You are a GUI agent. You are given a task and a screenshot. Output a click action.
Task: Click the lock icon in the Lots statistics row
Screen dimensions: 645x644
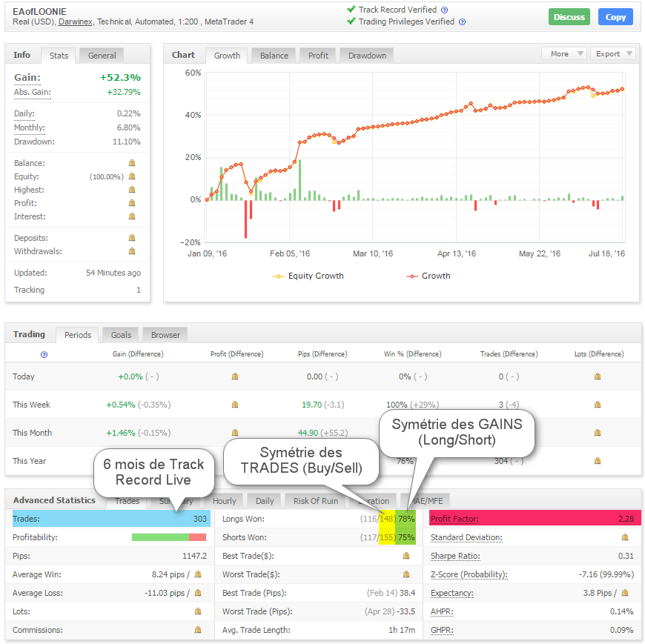pos(198,611)
